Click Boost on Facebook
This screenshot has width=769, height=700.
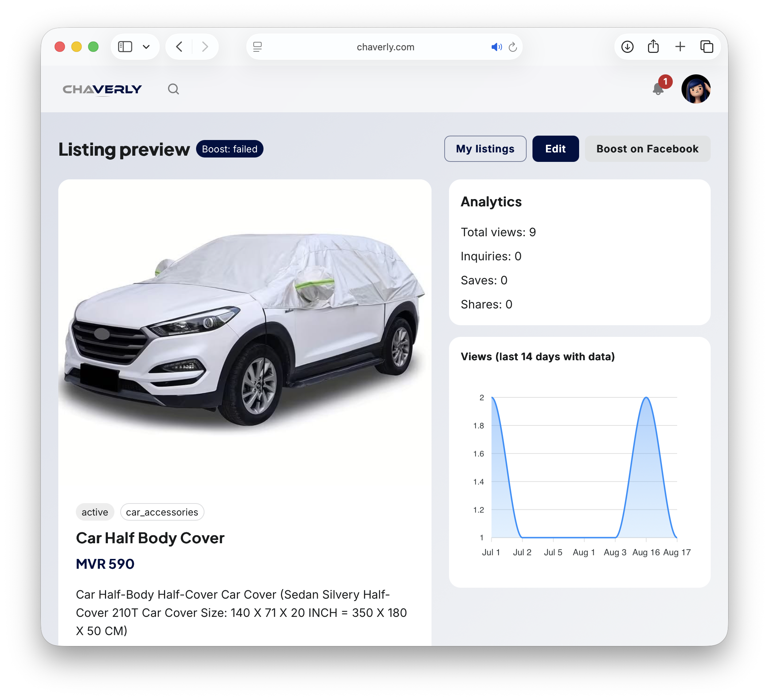[648, 149]
